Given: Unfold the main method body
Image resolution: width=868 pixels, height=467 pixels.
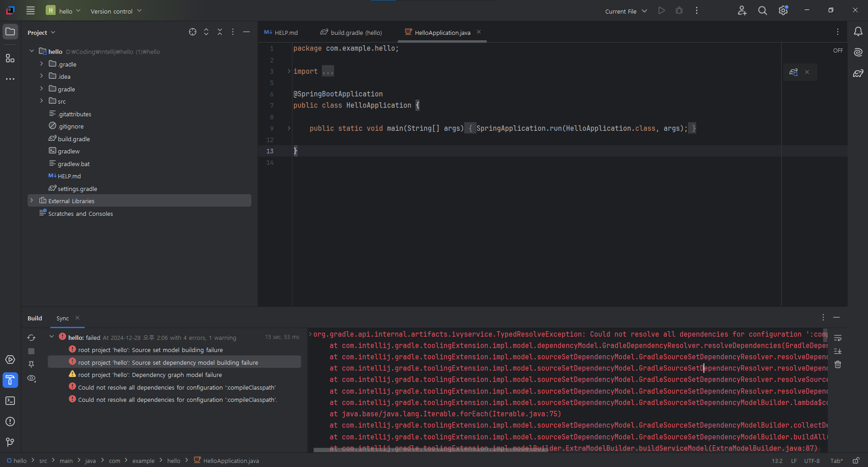Looking at the screenshot, I should click(x=289, y=128).
